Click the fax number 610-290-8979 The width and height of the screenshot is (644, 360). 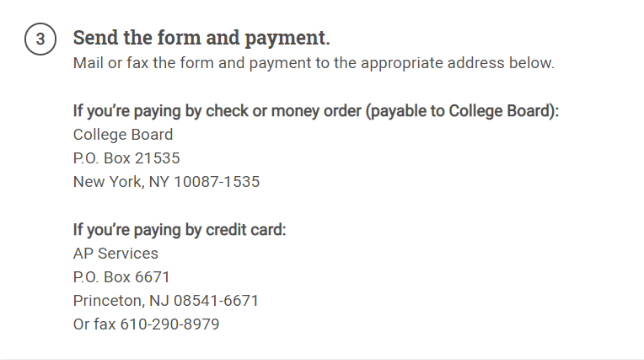coord(170,324)
